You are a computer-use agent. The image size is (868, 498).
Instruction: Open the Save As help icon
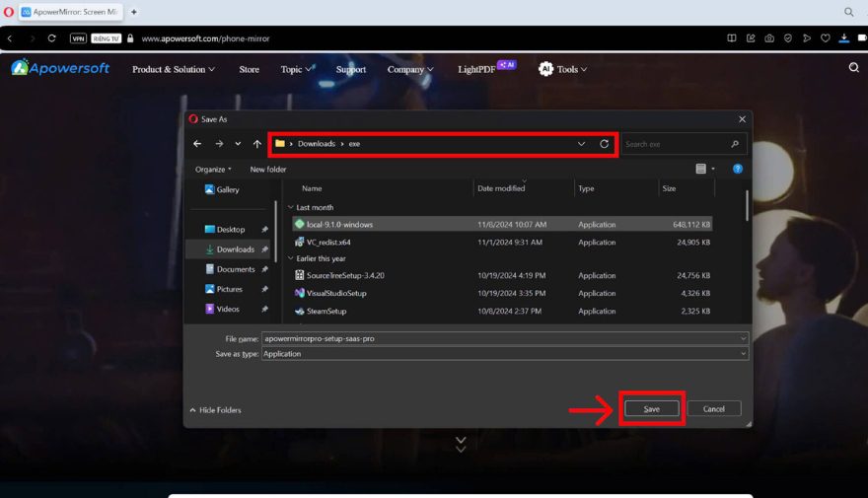737,169
